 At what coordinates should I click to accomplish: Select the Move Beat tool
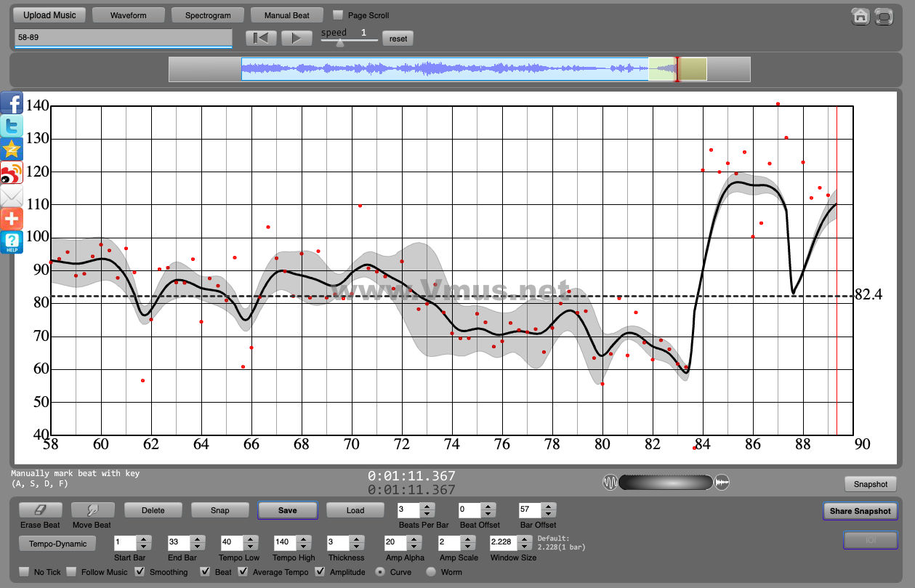coord(92,510)
